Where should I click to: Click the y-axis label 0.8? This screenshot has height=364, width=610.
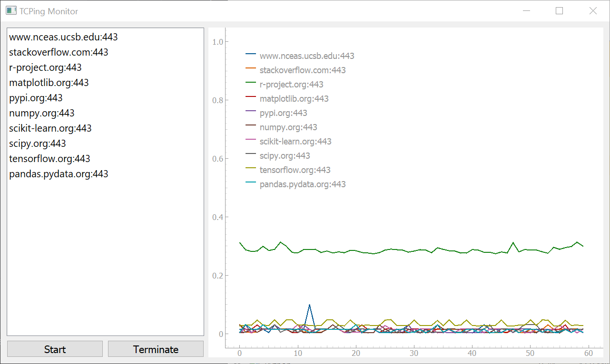coord(218,100)
